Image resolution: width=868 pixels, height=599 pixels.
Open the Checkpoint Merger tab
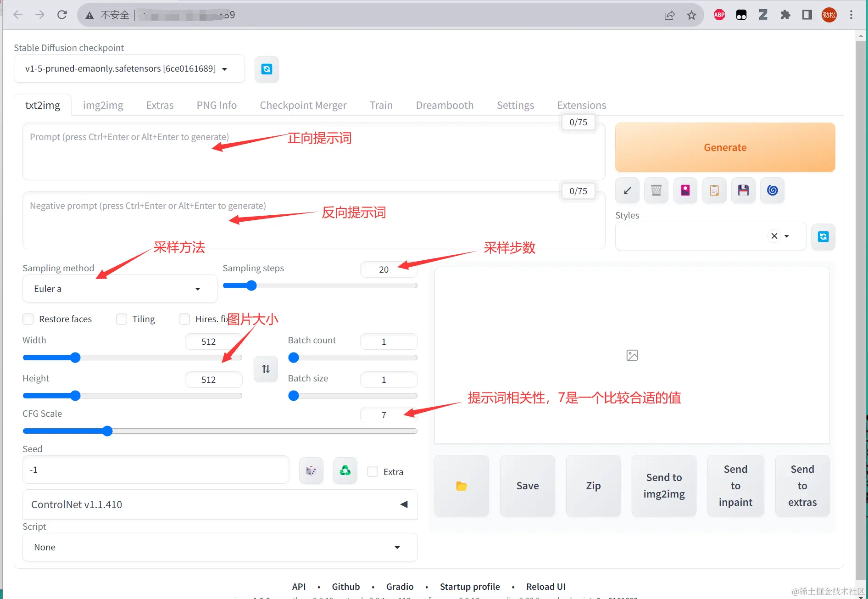pos(303,105)
